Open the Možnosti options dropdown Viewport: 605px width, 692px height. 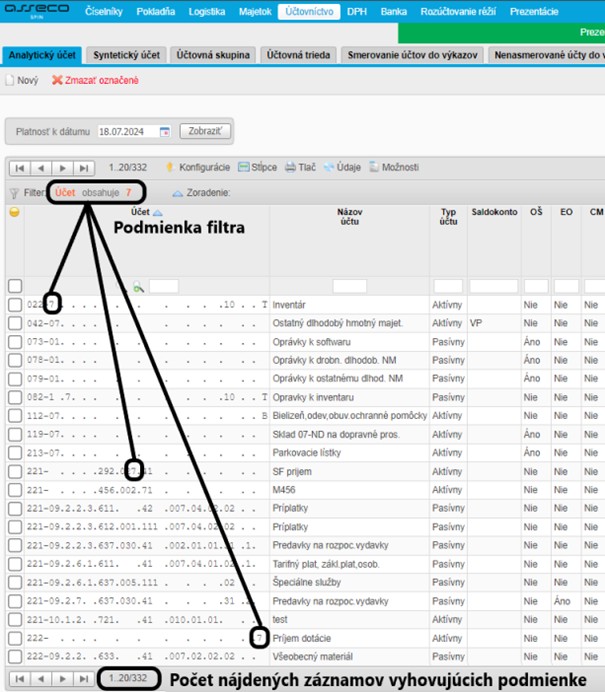coord(375,167)
